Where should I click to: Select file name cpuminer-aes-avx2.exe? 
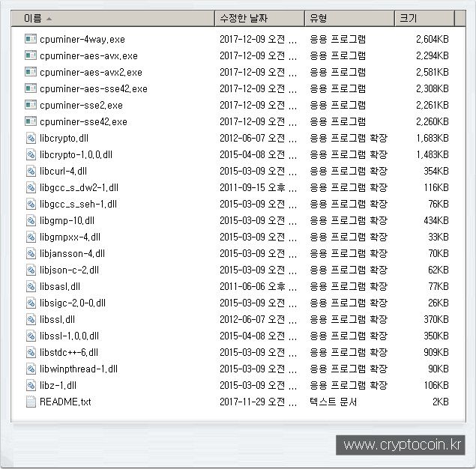(91, 73)
